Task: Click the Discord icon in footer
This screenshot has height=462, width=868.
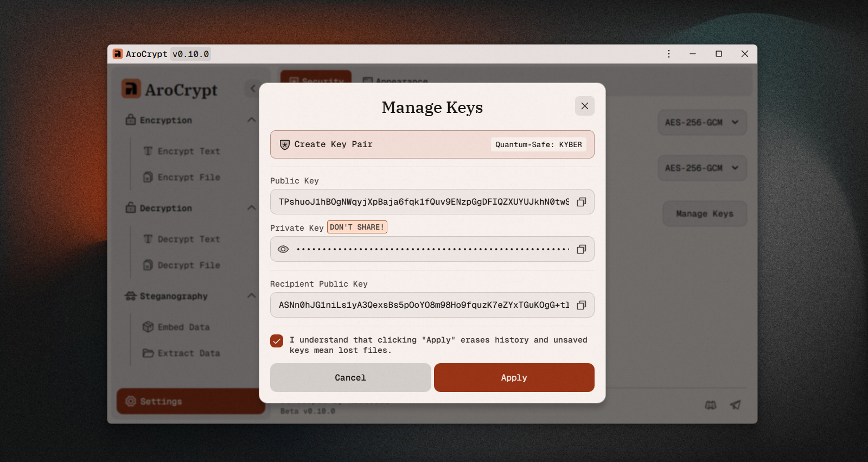Action: click(710, 405)
